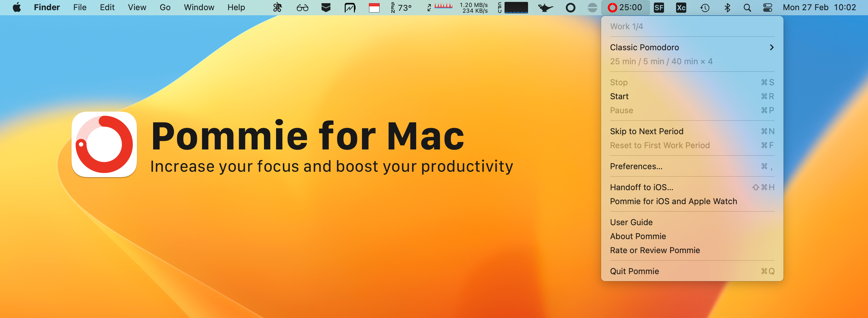Open the SF Symbols menu bar icon

point(659,7)
